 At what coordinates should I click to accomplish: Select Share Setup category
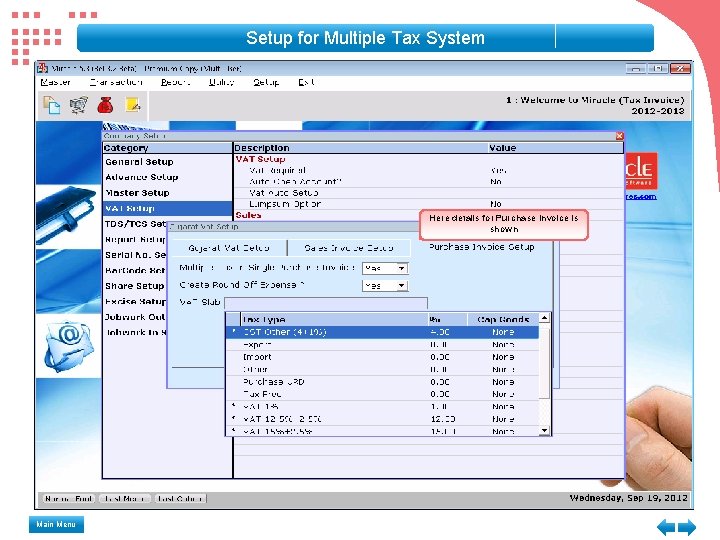(135, 286)
